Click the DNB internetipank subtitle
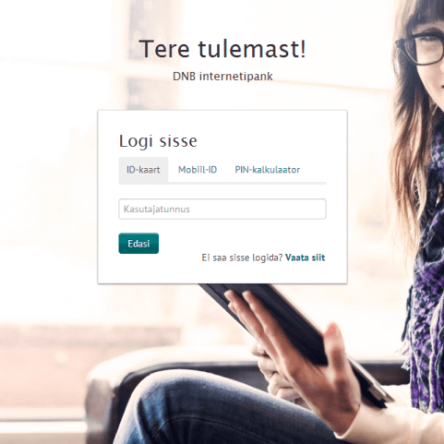 223,76
